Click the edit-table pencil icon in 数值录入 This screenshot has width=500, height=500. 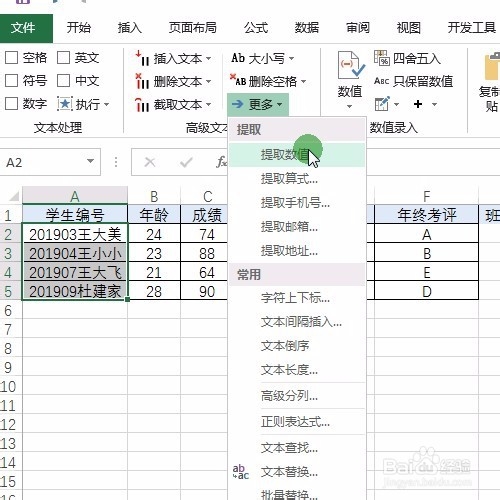click(x=382, y=104)
